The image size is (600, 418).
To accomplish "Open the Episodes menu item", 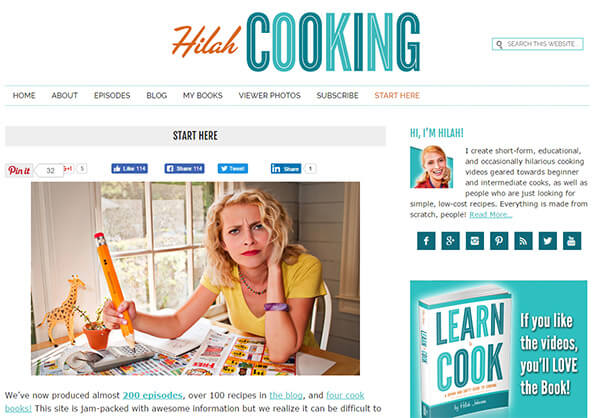I will (x=112, y=95).
